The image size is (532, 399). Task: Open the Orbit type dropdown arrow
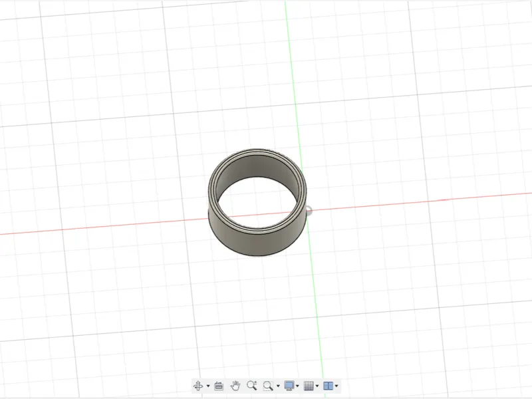208,386
